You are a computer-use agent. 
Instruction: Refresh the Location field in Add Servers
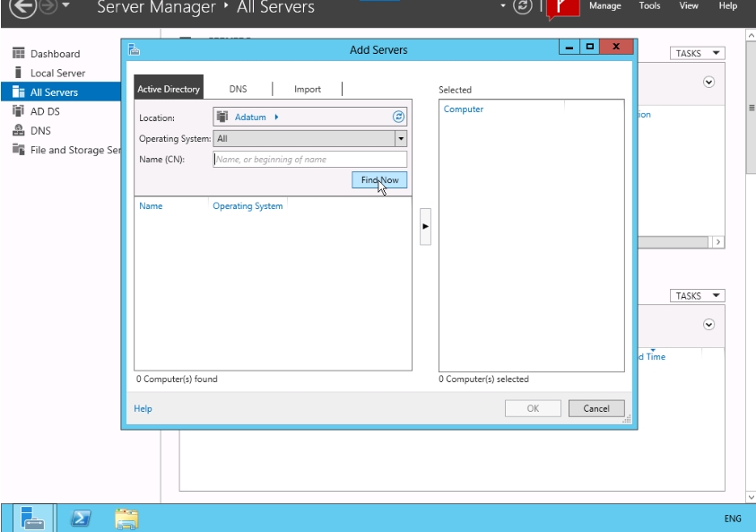click(x=398, y=117)
